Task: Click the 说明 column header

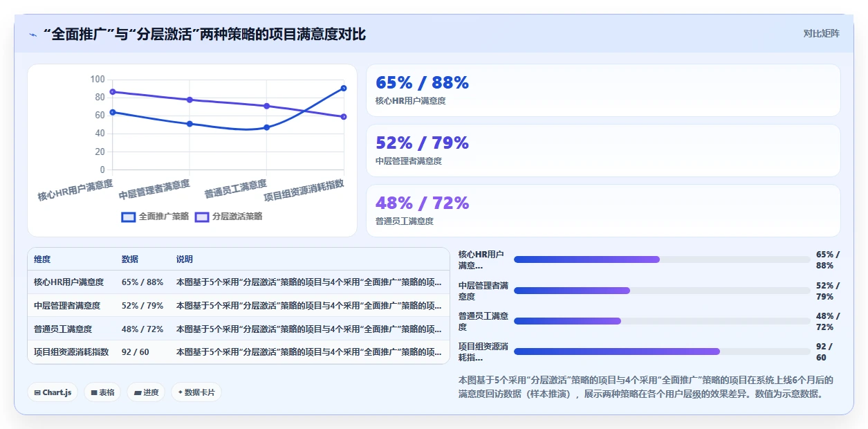Action: coord(185,259)
